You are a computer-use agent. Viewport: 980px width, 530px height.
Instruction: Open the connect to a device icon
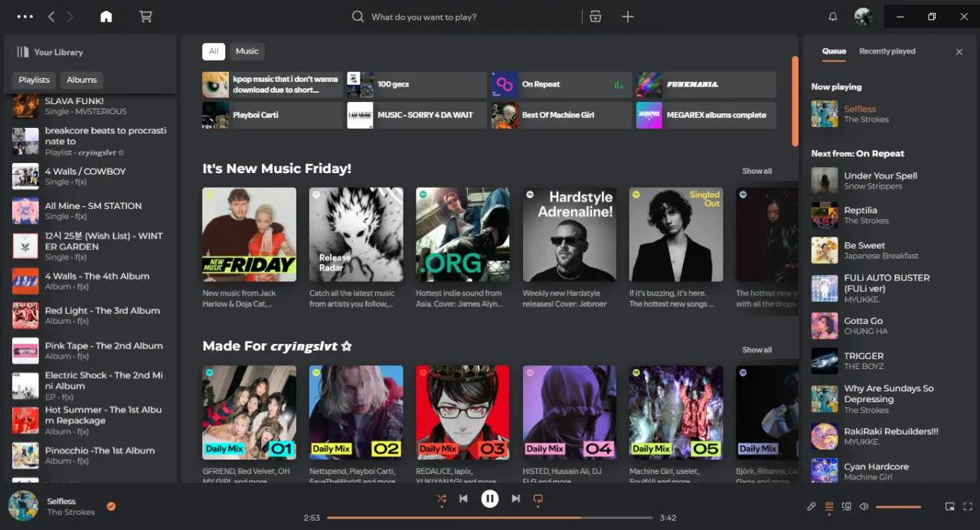(x=847, y=506)
